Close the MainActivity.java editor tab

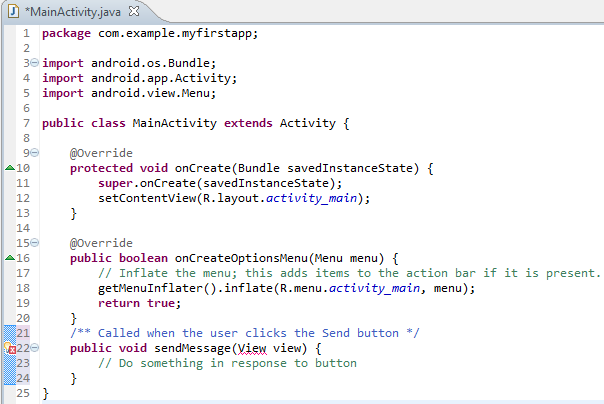click(x=134, y=11)
